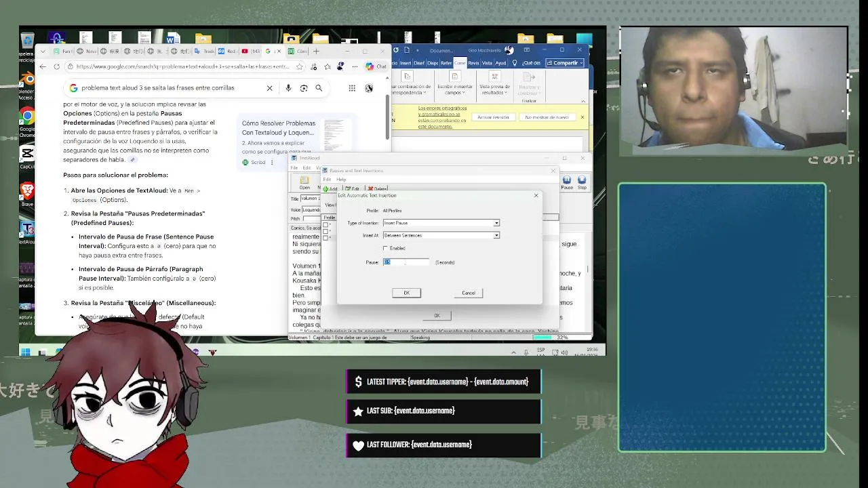The width and height of the screenshot is (868, 488).
Task: Switch to Red browser tab
Action: click(x=226, y=51)
